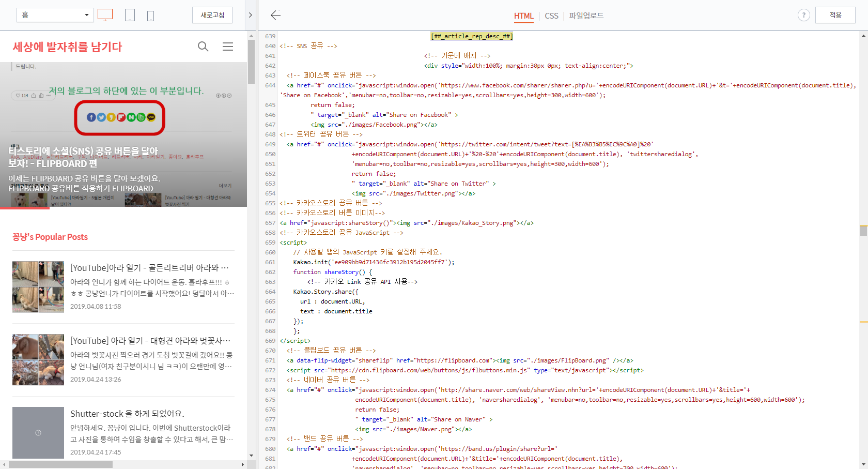Open Shutter-stock post placeholder thumbnail

pyautogui.click(x=38, y=433)
